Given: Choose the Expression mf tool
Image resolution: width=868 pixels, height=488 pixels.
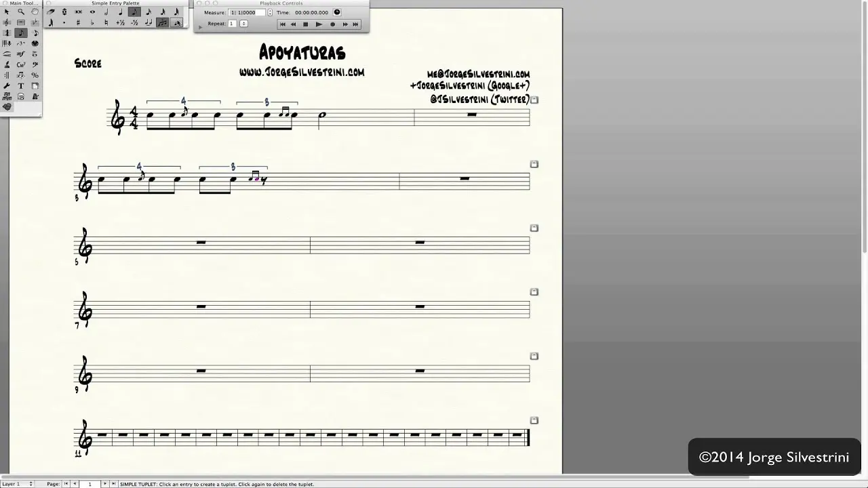Looking at the screenshot, I should pos(21,54).
